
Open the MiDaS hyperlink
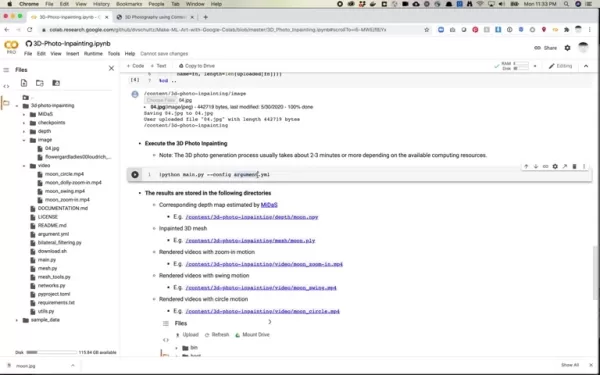point(269,205)
